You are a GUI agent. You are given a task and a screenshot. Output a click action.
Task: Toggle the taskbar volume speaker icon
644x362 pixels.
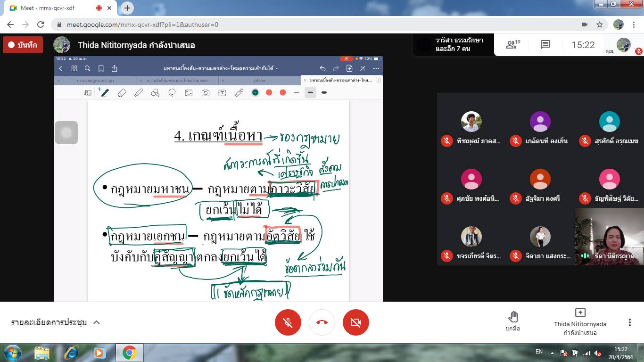(598, 353)
